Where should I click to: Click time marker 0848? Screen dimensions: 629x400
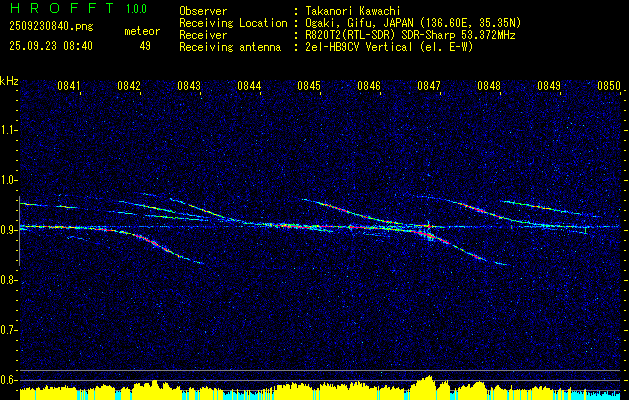pos(489,86)
